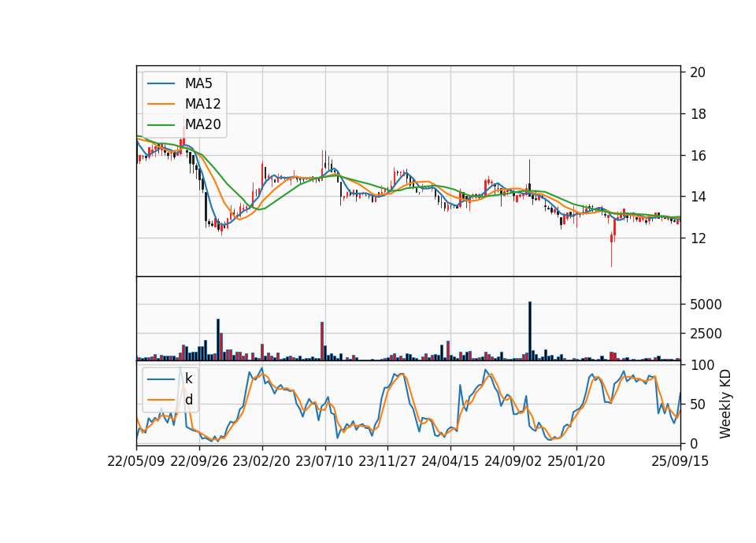Click the volume axis label 5000

pos(706,305)
